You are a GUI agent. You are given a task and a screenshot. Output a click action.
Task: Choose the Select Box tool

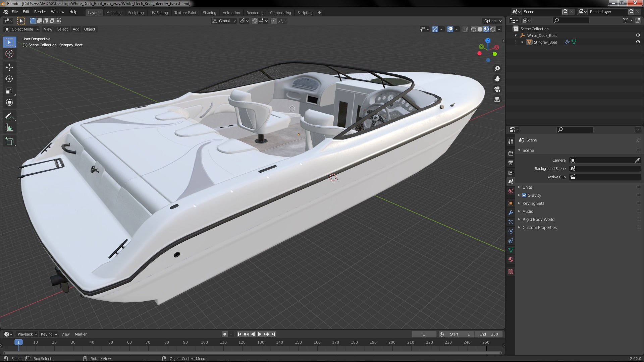click(9, 42)
